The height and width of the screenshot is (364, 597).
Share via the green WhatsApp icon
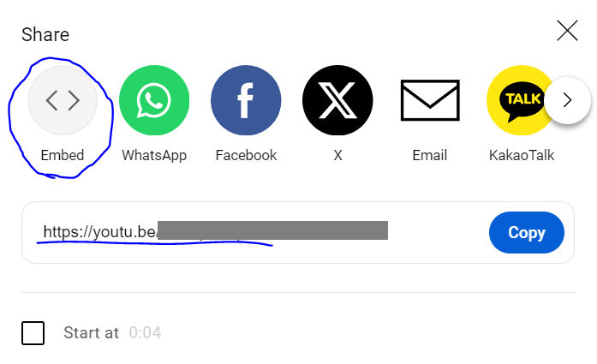click(154, 100)
